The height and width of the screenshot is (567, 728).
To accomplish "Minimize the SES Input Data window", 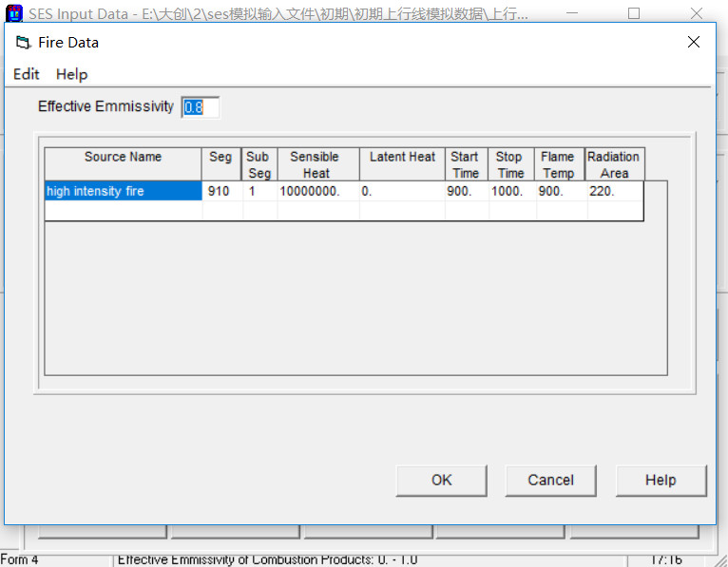I will 572,13.
